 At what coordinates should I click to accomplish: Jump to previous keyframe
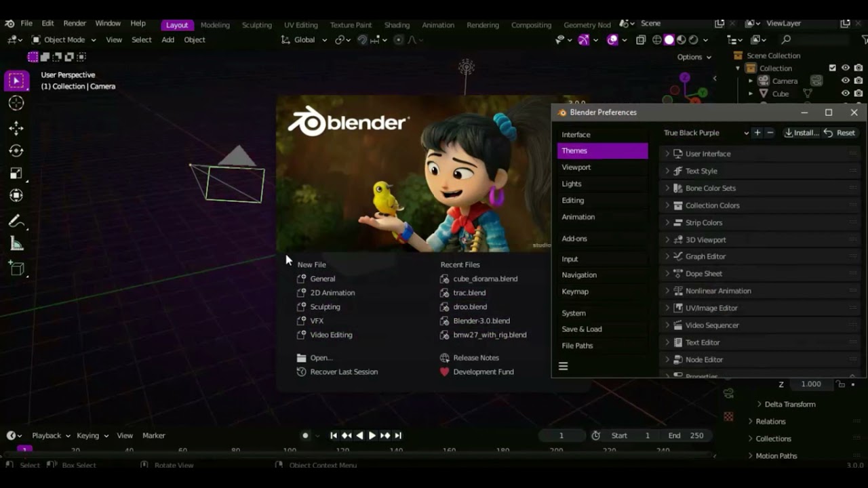347,436
